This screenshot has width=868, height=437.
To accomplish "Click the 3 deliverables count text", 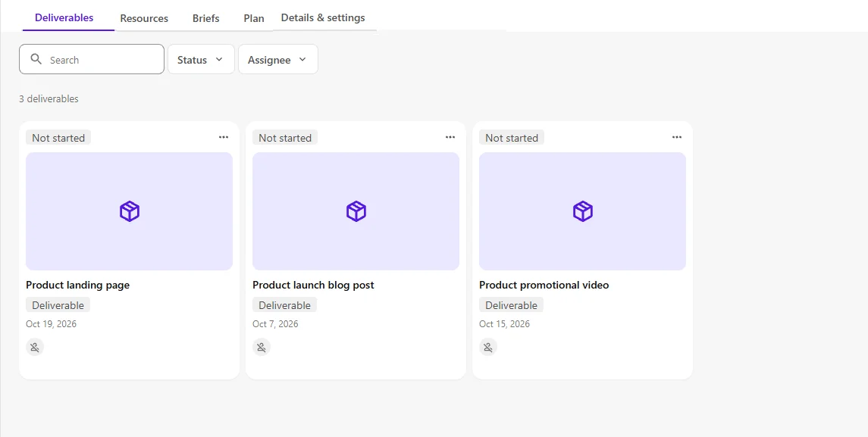I will [x=49, y=99].
